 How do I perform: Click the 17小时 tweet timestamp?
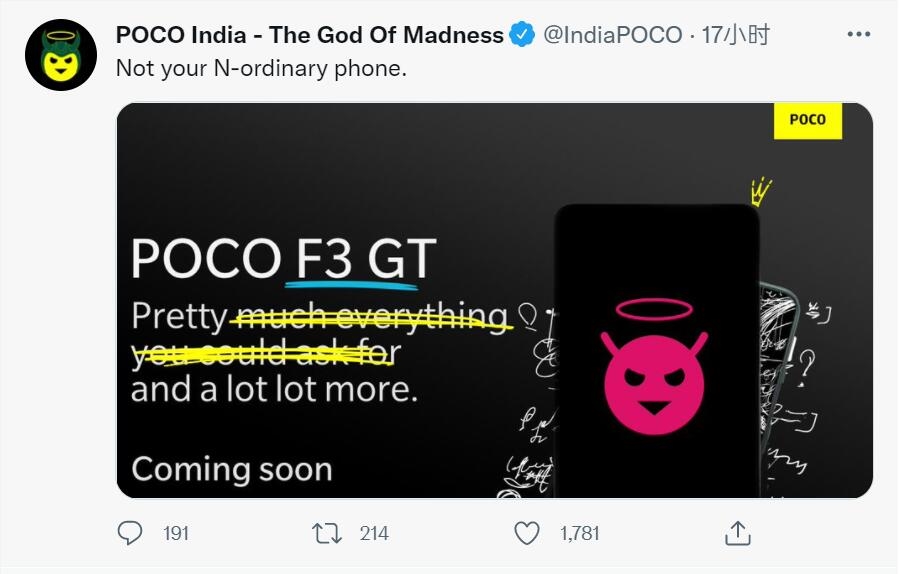click(x=736, y=35)
